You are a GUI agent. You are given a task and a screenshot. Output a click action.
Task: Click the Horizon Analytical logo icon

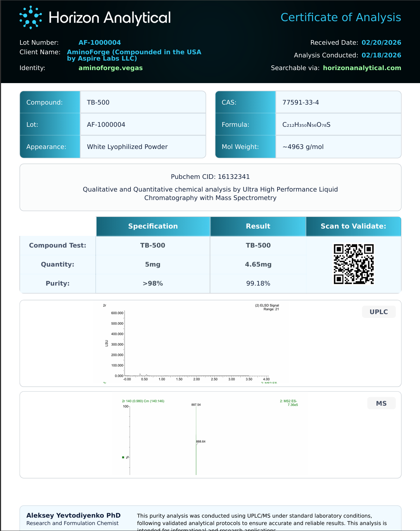pos(31,17)
